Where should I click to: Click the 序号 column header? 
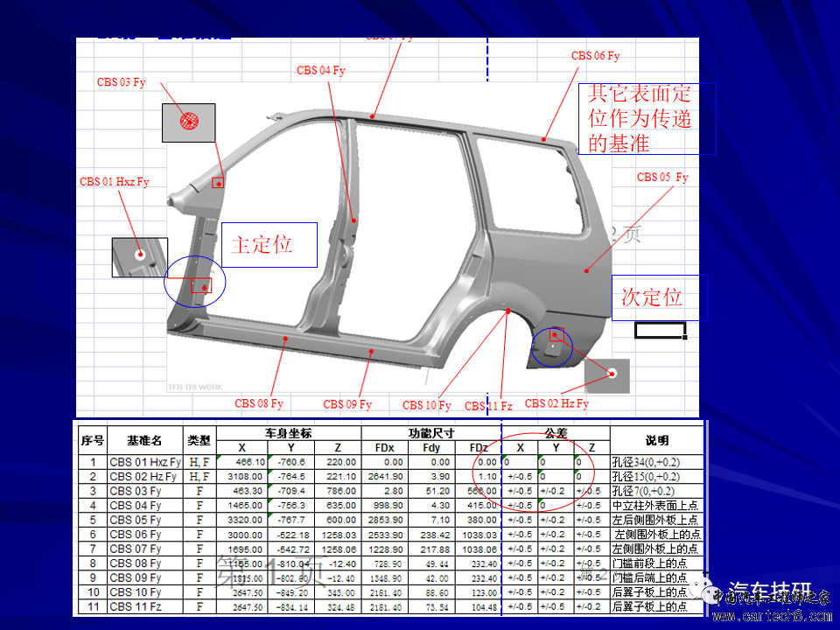click(x=93, y=440)
